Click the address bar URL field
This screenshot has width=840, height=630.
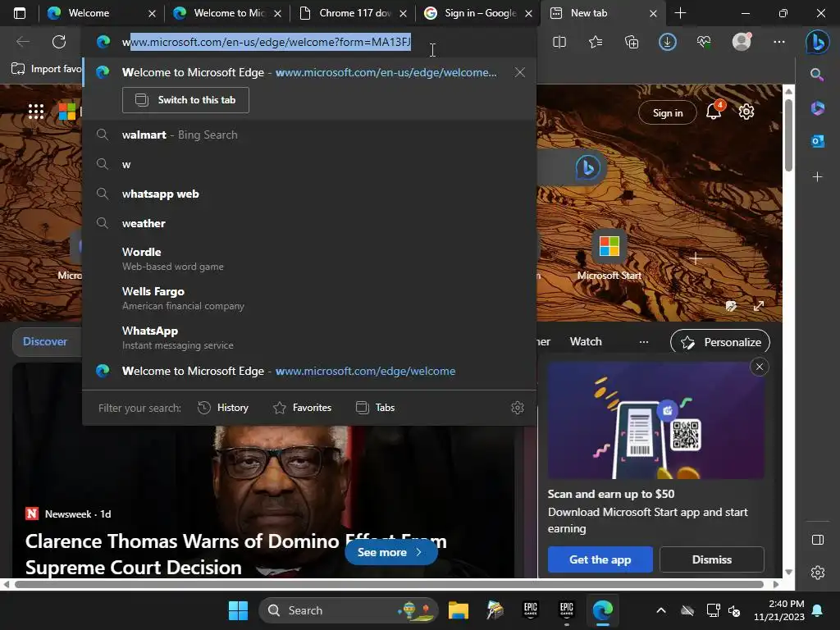(x=309, y=42)
